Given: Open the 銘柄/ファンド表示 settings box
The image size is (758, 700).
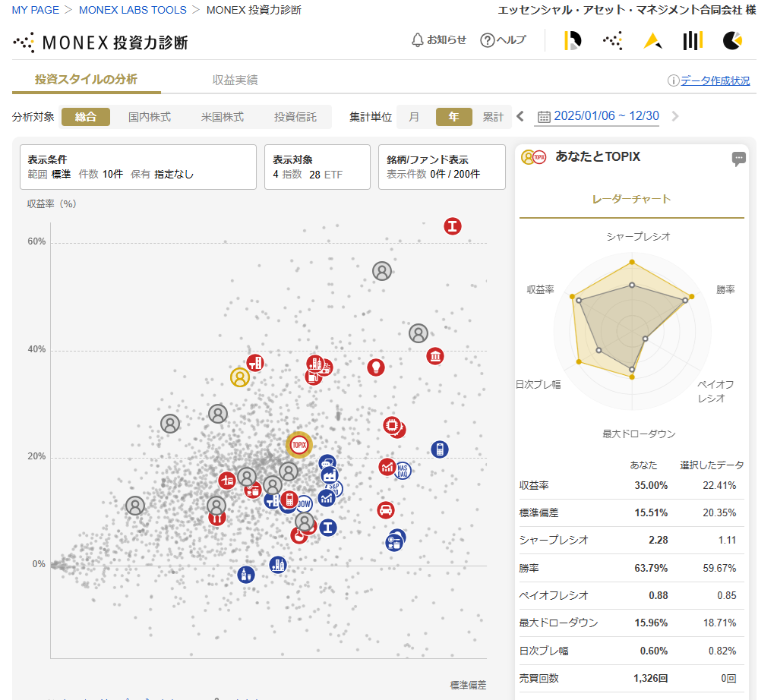Looking at the screenshot, I should click(442, 167).
